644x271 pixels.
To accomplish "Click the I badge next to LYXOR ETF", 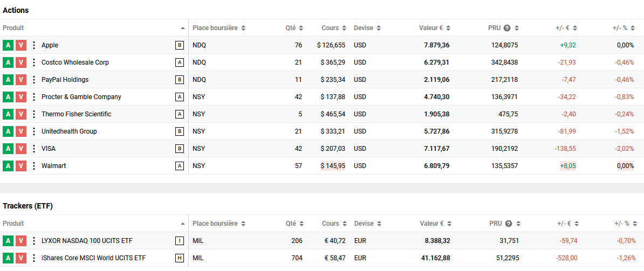I will tap(180, 241).
